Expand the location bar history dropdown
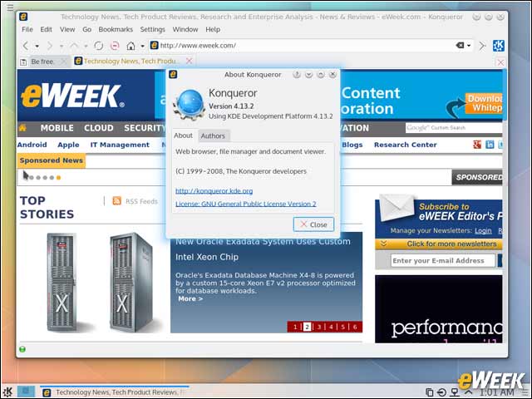The image size is (532, 399). (469, 46)
